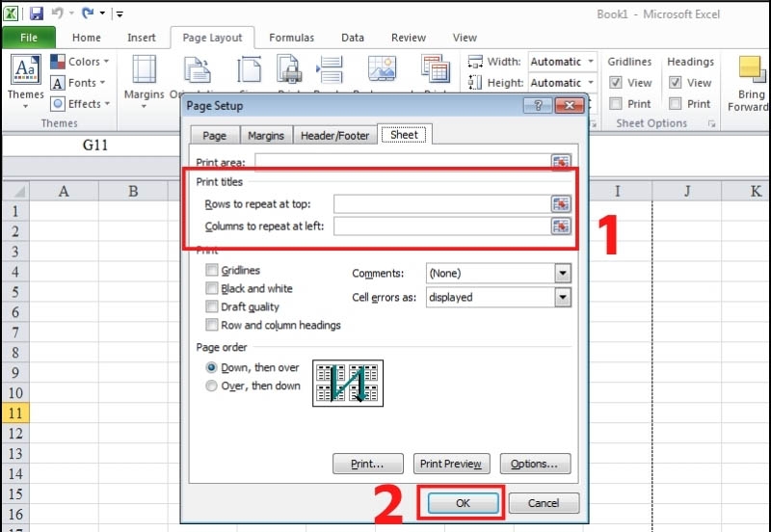Click Cancel in Page Setup dialog
The width and height of the screenshot is (771, 532).
pos(544,503)
